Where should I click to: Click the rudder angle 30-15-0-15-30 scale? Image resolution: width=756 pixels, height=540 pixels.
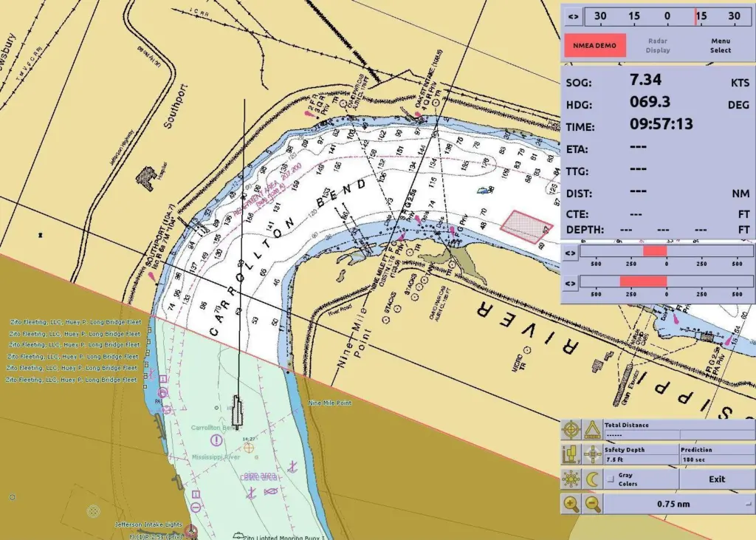pos(669,16)
